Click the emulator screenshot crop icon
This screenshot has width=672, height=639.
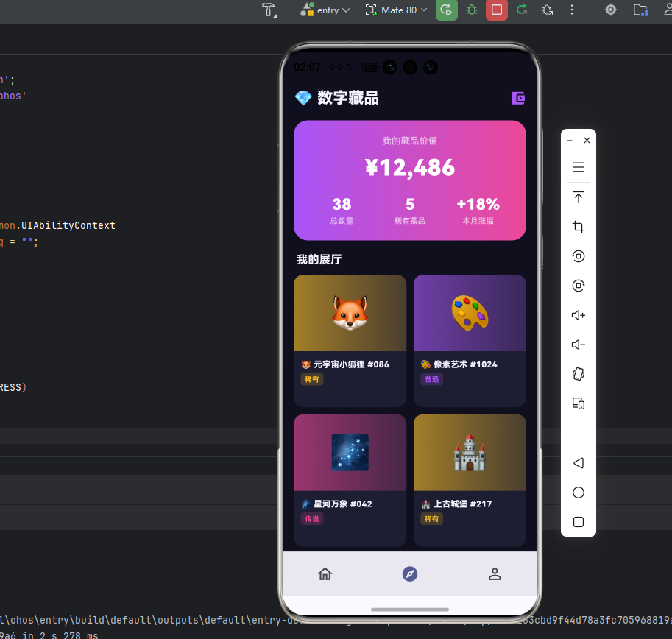tap(578, 226)
